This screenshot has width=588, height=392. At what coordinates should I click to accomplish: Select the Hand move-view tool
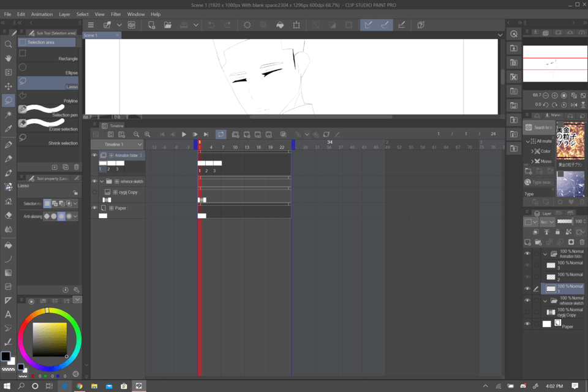9,58
